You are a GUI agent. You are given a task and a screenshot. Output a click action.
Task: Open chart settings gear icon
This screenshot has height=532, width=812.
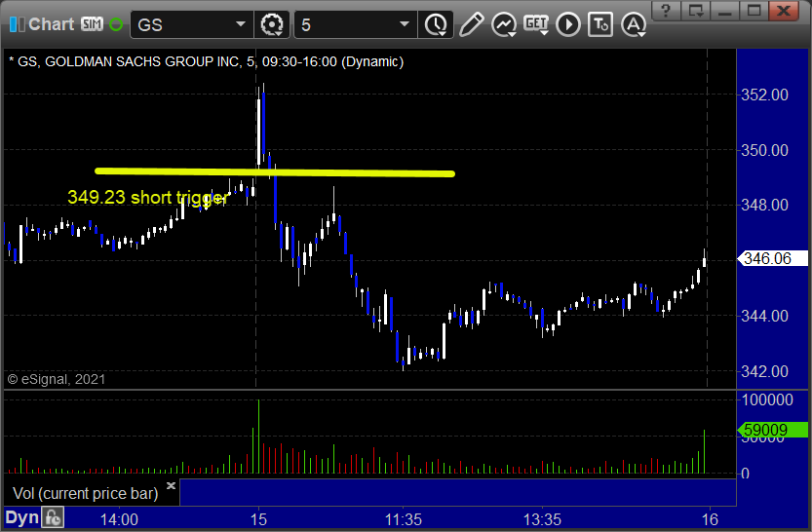[272, 24]
